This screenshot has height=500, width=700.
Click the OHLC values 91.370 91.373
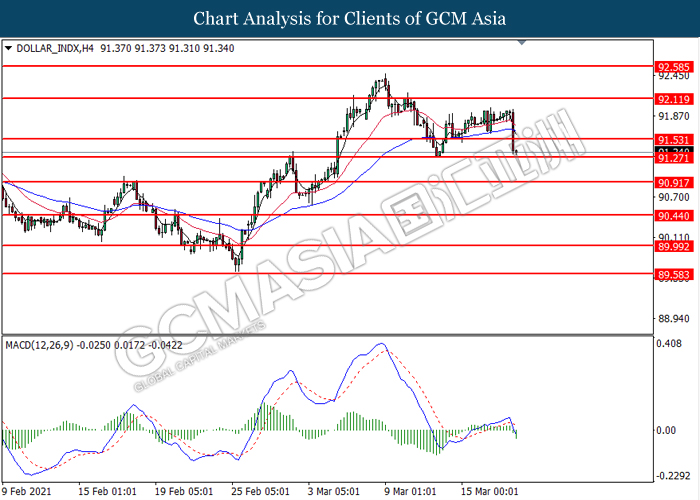(x=133, y=48)
